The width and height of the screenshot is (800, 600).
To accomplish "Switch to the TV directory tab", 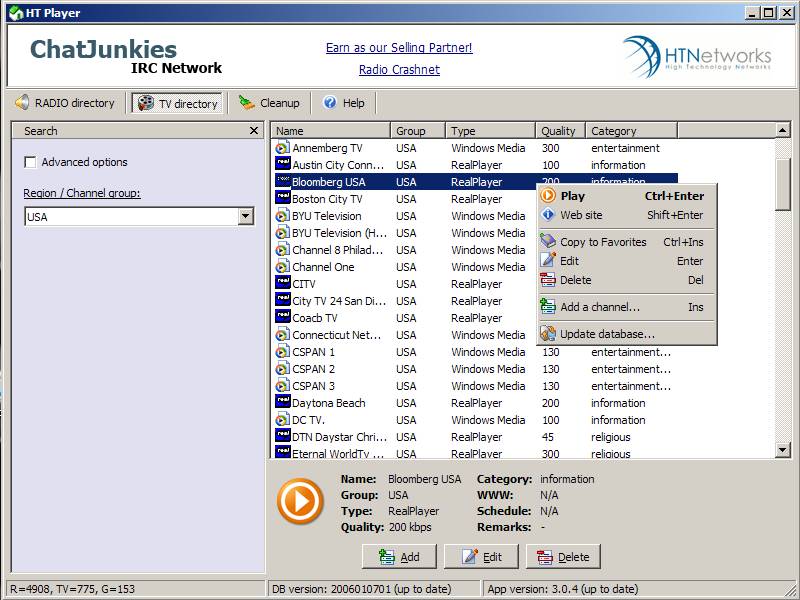I will 177,103.
